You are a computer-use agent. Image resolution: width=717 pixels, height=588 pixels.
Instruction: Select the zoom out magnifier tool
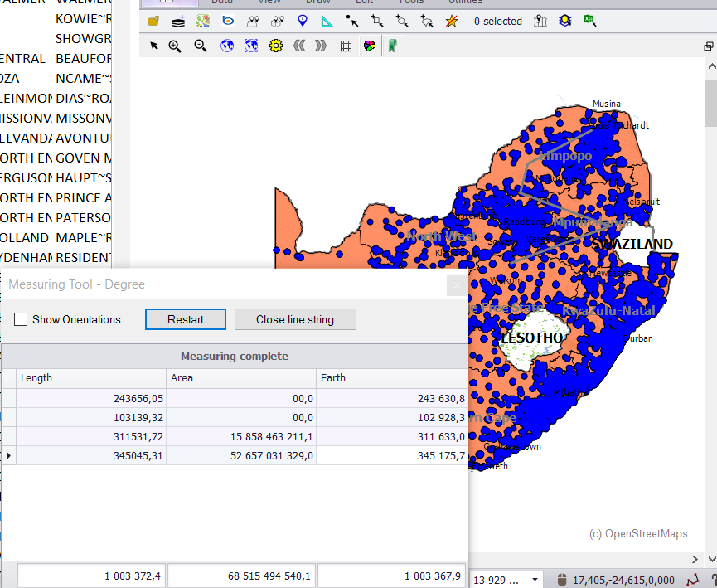tap(201, 46)
